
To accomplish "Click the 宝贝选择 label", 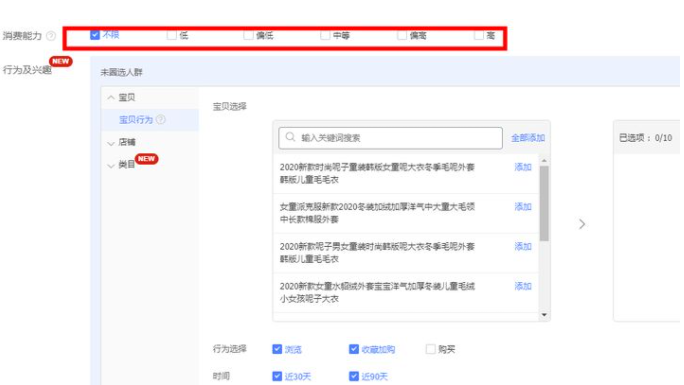I will (x=229, y=106).
